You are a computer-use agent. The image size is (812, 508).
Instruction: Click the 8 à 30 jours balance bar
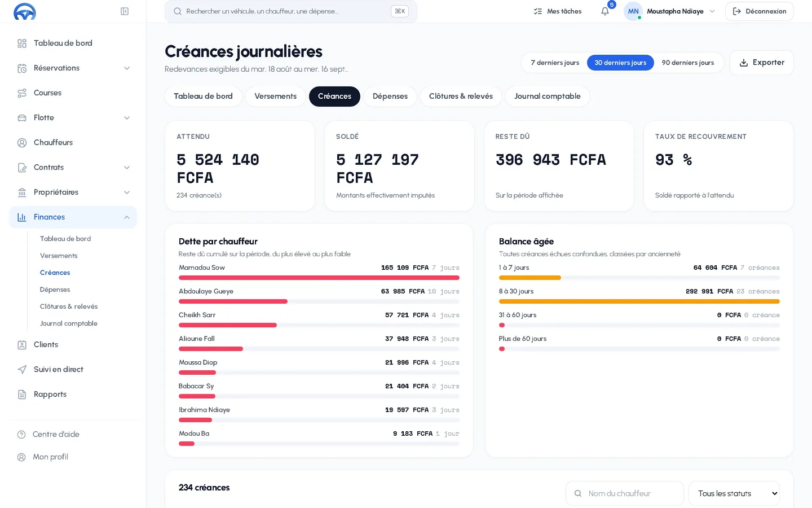pos(639,301)
